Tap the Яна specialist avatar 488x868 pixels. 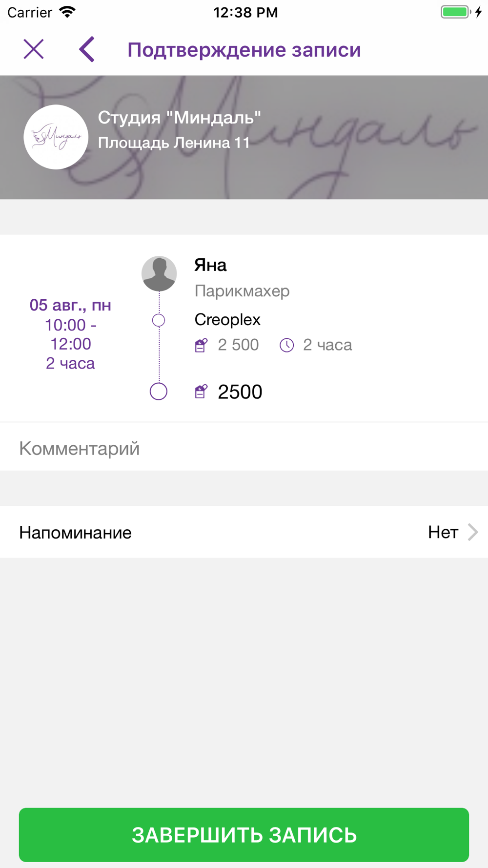point(159,273)
